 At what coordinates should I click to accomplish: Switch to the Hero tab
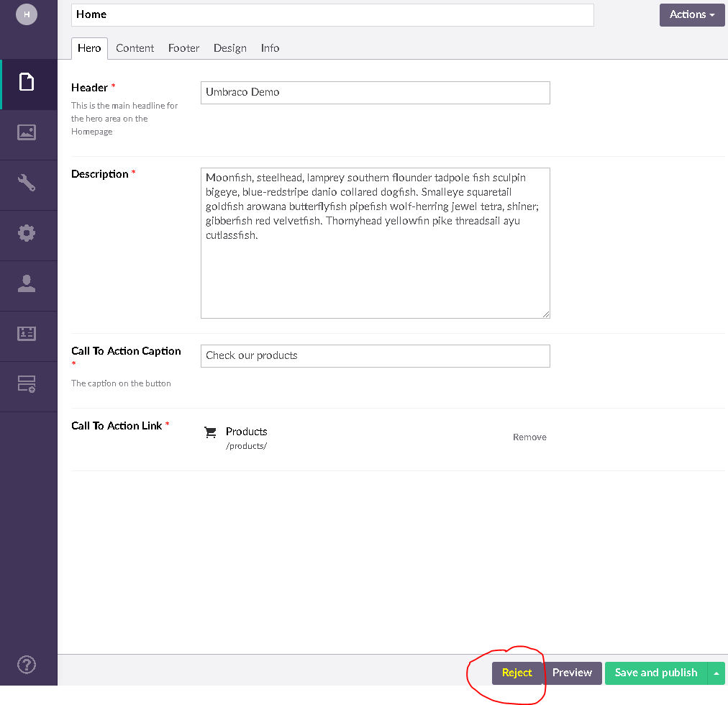pyautogui.click(x=89, y=48)
